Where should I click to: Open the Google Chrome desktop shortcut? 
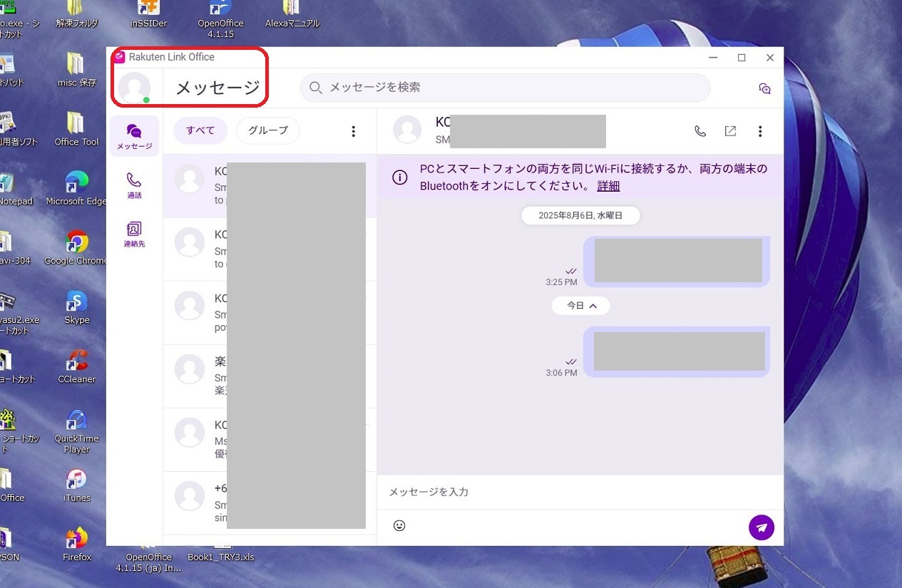[x=76, y=247]
